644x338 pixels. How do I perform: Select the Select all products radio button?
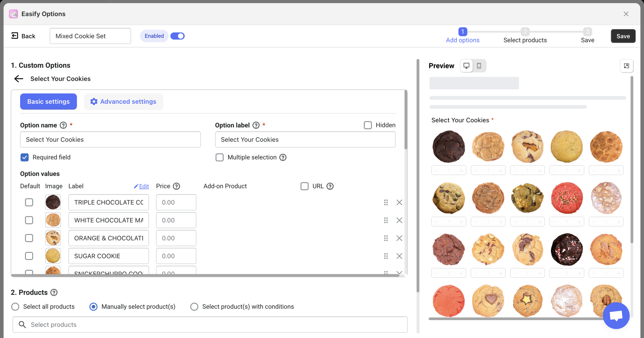pos(15,307)
